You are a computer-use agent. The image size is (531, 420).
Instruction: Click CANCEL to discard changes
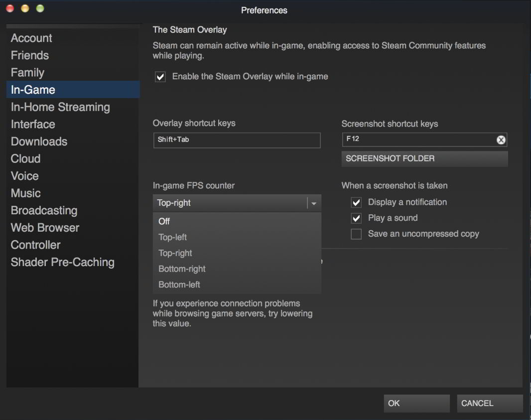pyautogui.click(x=490, y=404)
